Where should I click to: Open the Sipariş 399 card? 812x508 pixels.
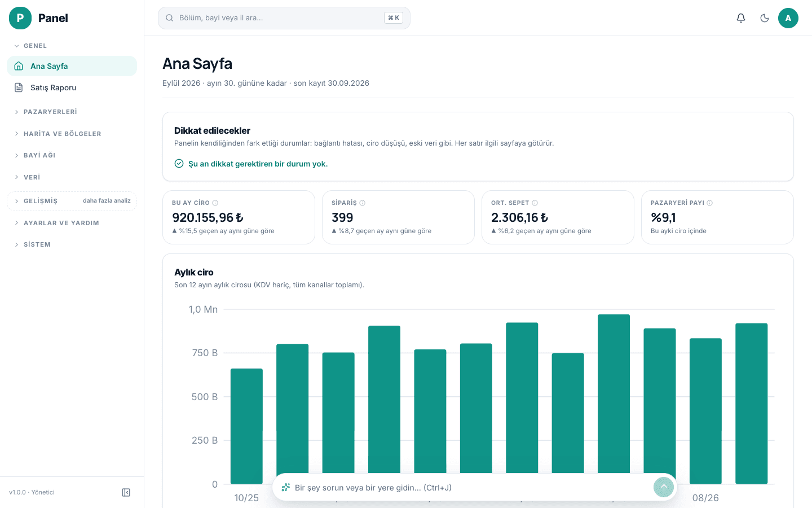coord(398,217)
